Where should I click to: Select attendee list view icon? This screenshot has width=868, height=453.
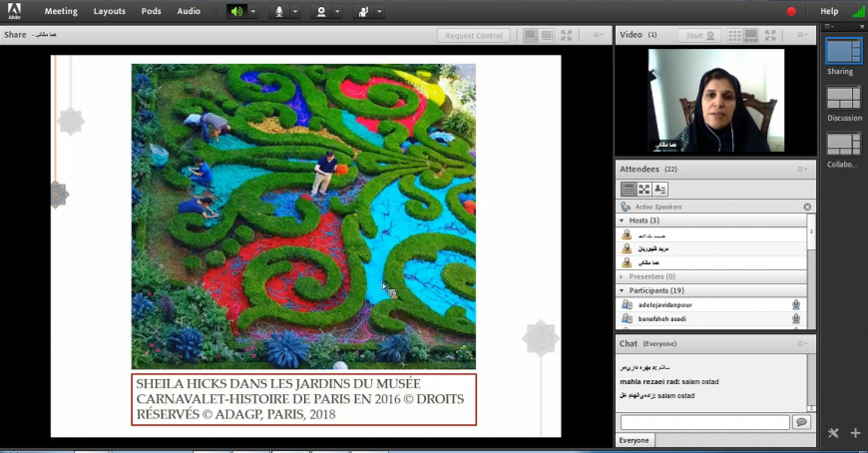coord(629,189)
